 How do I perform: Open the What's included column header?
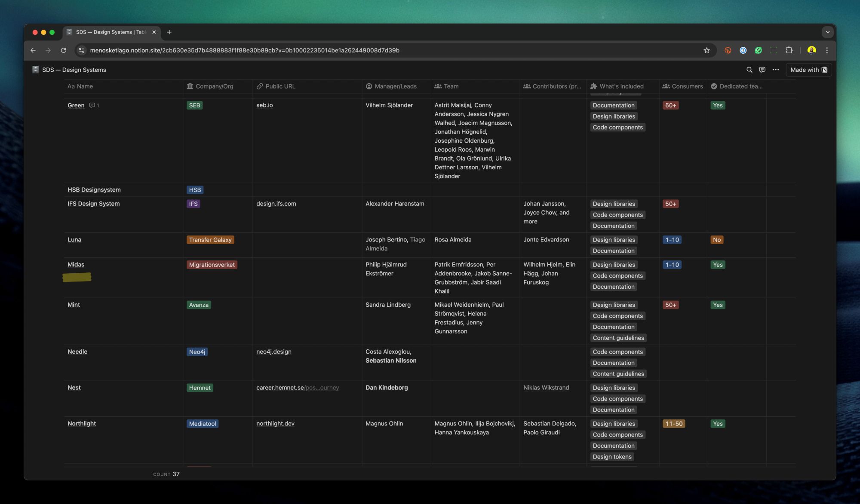[623, 86]
